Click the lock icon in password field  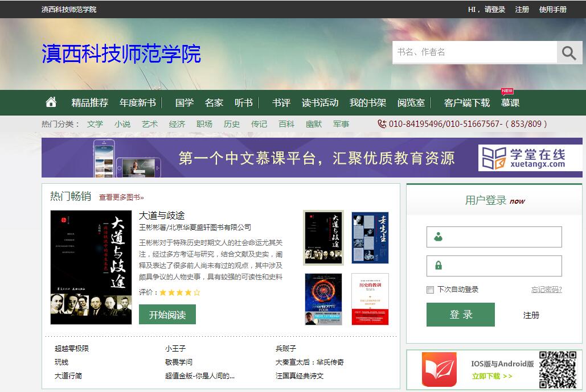pyautogui.click(x=438, y=266)
